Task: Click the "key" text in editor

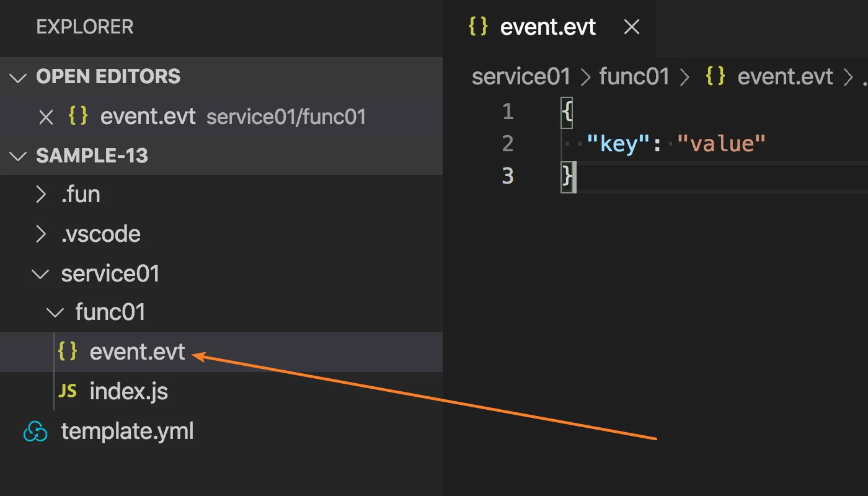Action: 618,144
